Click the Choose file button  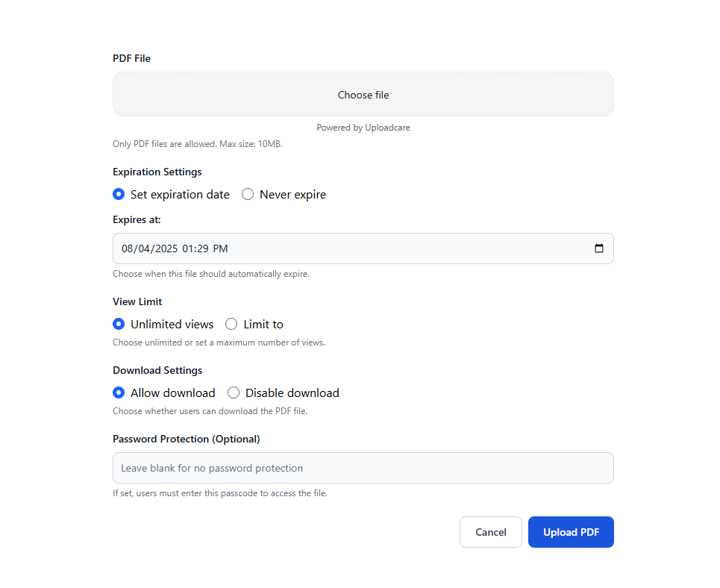(363, 95)
